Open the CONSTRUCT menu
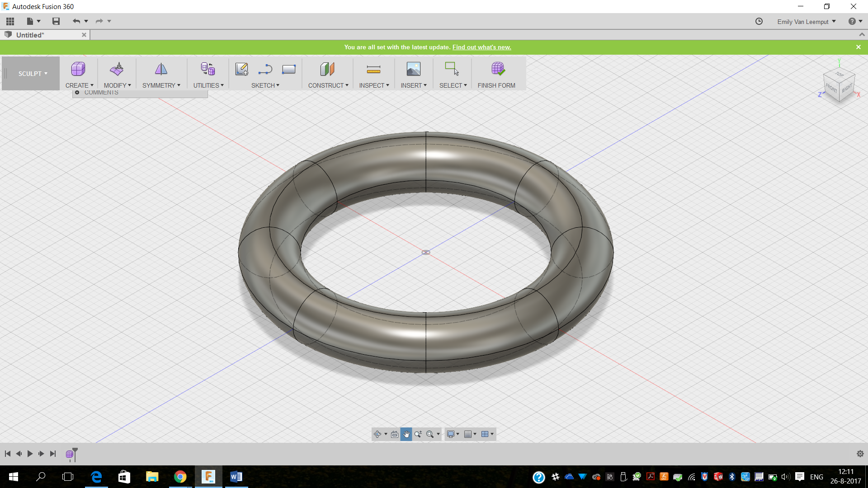 (328, 85)
